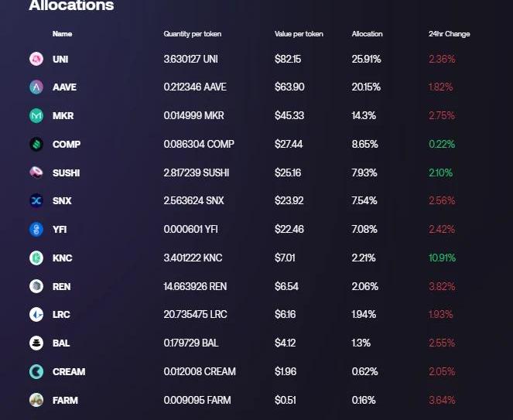Click KNC's 10.91% change value
The image size is (513, 420).
tap(442, 258)
